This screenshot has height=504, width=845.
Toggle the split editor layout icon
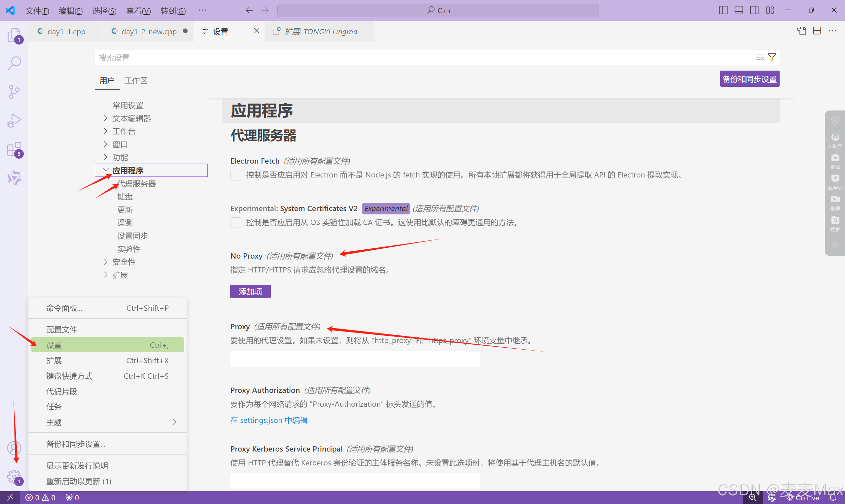tap(817, 31)
